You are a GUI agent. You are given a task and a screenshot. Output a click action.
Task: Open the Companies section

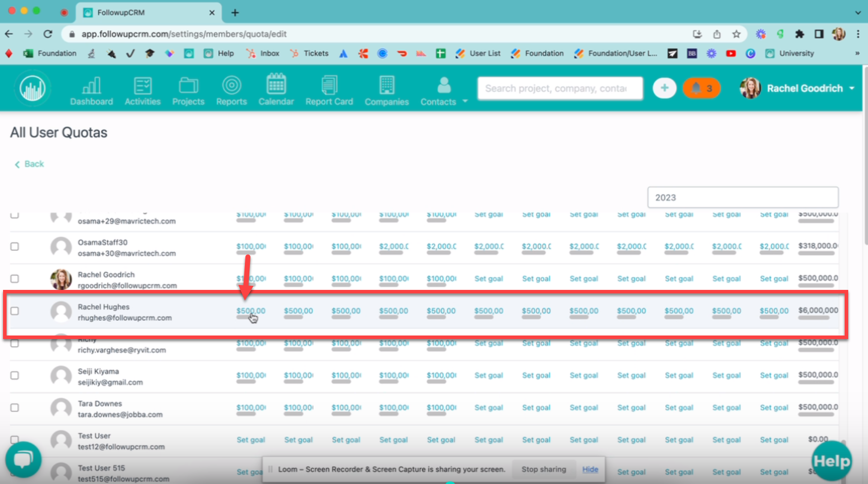[x=386, y=90]
